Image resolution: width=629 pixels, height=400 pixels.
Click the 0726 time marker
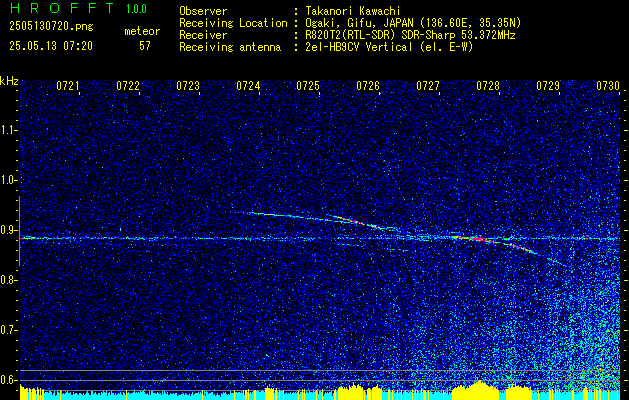coord(368,86)
